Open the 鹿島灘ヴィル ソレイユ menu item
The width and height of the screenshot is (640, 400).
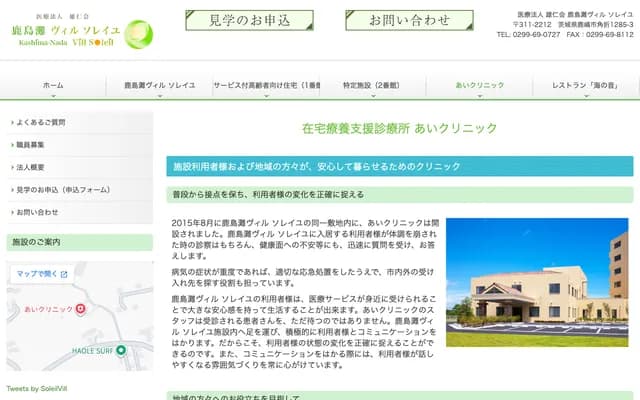tap(160, 85)
